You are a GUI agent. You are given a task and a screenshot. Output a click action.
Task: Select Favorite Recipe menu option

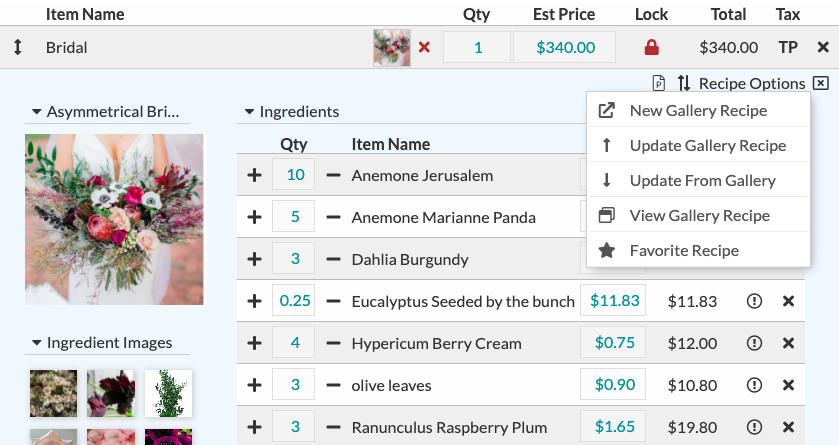[684, 250]
